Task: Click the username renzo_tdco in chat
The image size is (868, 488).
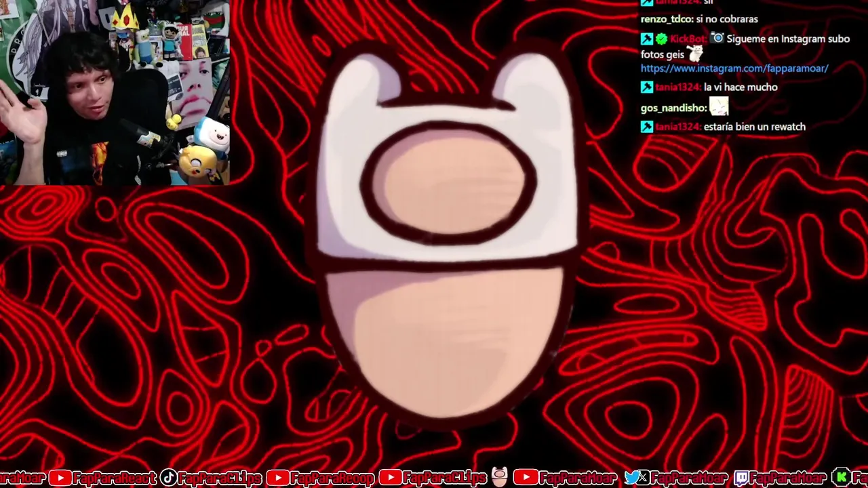Action: pyautogui.click(x=666, y=19)
